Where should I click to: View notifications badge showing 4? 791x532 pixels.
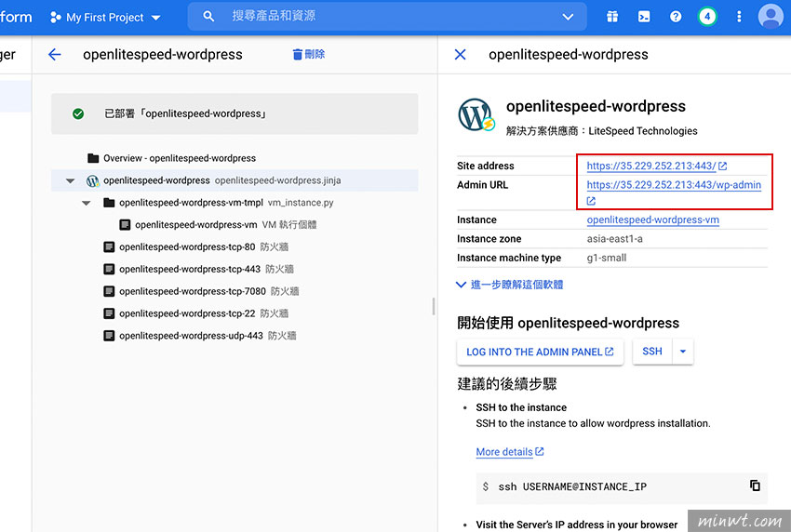point(707,17)
